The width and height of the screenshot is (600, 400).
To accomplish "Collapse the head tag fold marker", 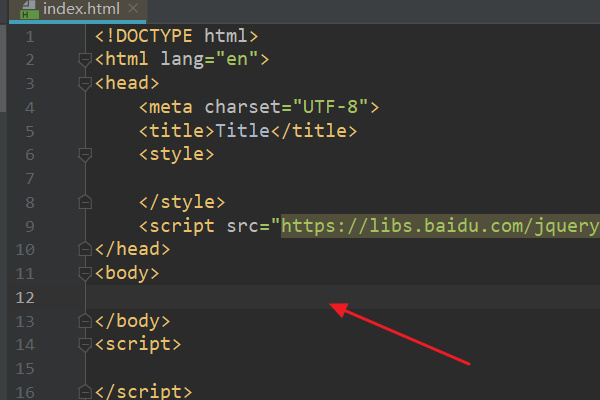I will pos(85,84).
